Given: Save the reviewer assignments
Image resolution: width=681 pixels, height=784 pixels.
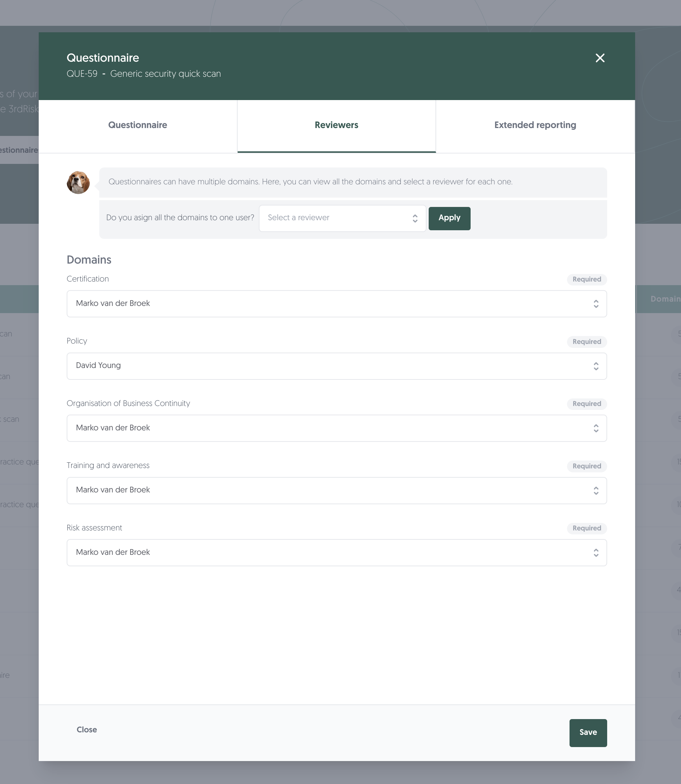Looking at the screenshot, I should tap(588, 733).
